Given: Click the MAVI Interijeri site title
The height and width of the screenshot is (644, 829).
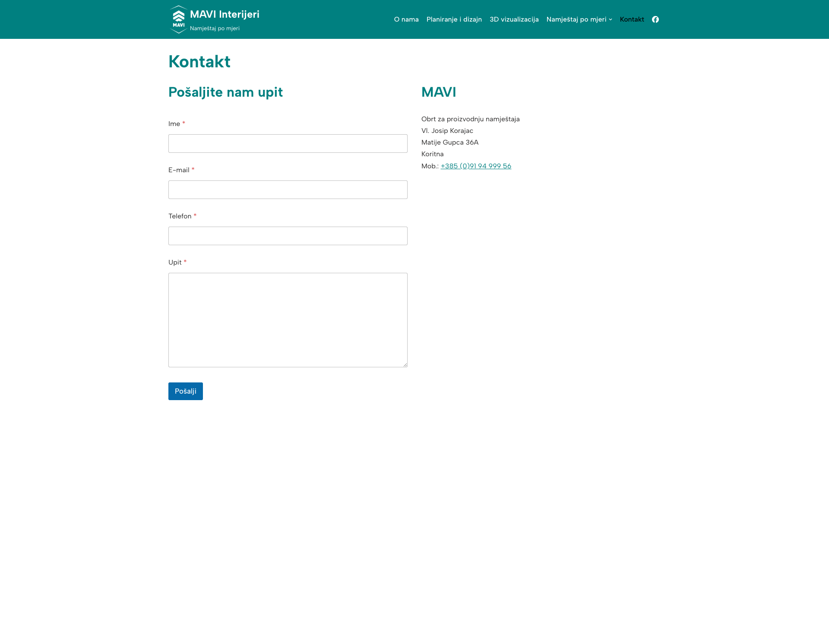Looking at the screenshot, I should (225, 14).
